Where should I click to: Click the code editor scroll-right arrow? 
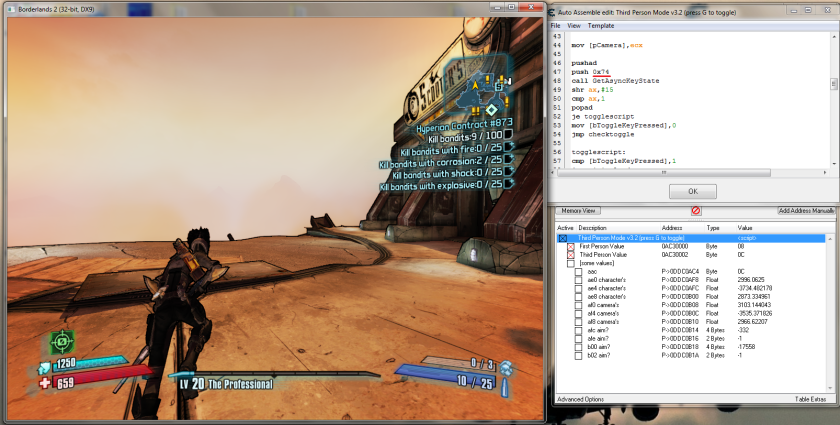click(824, 173)
